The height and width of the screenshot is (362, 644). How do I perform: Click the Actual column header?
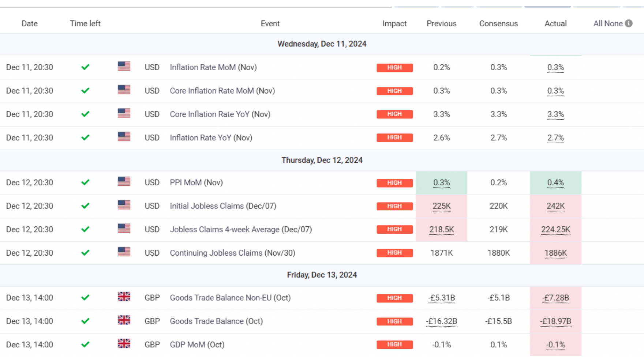click(x=555, y=23)
